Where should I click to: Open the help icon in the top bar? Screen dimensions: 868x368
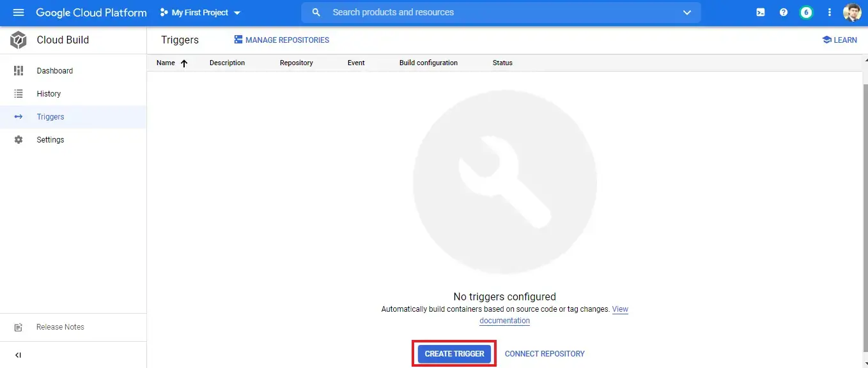(x=783, y=12)
